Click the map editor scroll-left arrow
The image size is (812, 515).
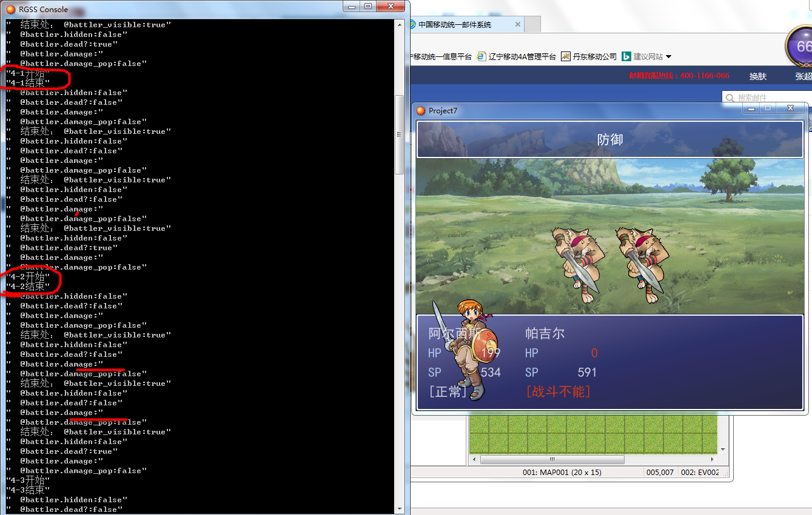click(x=475, y=460)
